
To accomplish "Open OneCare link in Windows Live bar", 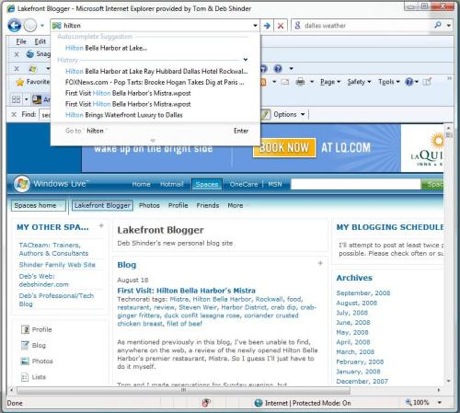I will click(244, 184).
